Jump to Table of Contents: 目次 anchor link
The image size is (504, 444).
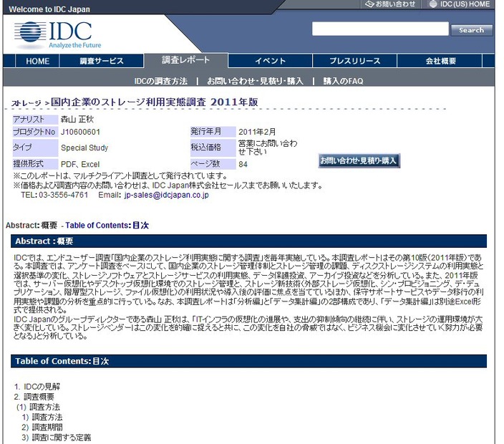[x=107, y=226]
